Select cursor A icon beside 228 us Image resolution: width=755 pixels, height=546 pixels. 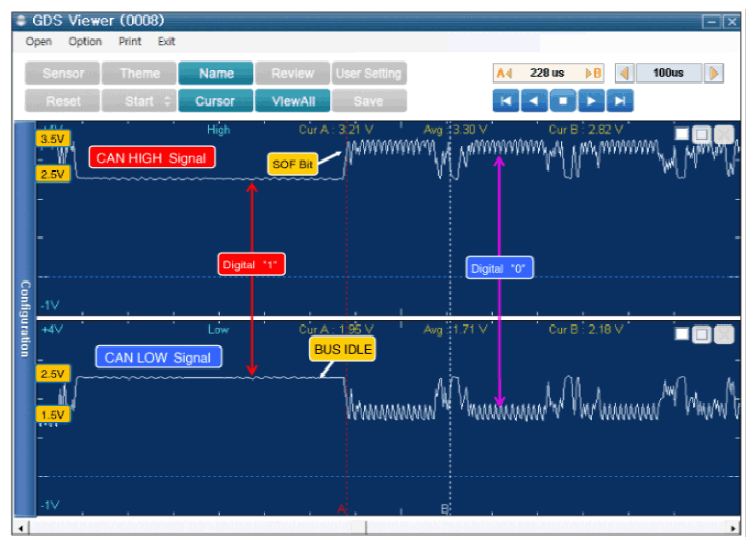pyautogui.click(x=504, y=73)
